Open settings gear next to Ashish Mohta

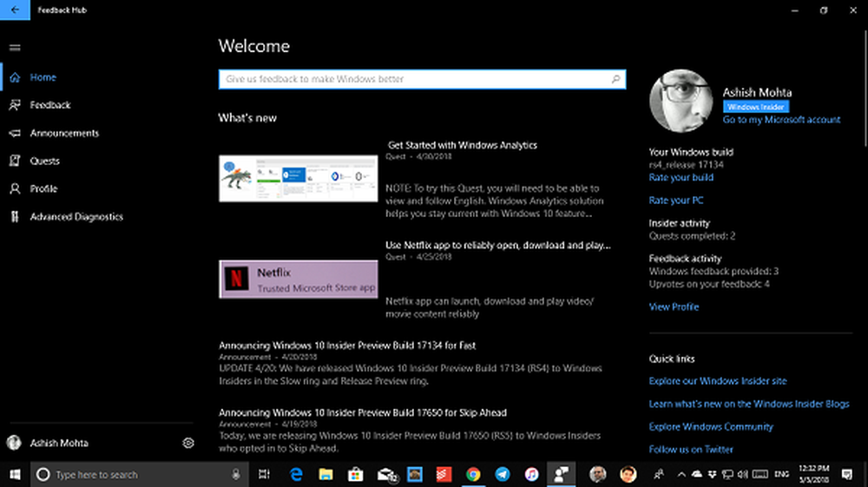click(x=188, y=444)
